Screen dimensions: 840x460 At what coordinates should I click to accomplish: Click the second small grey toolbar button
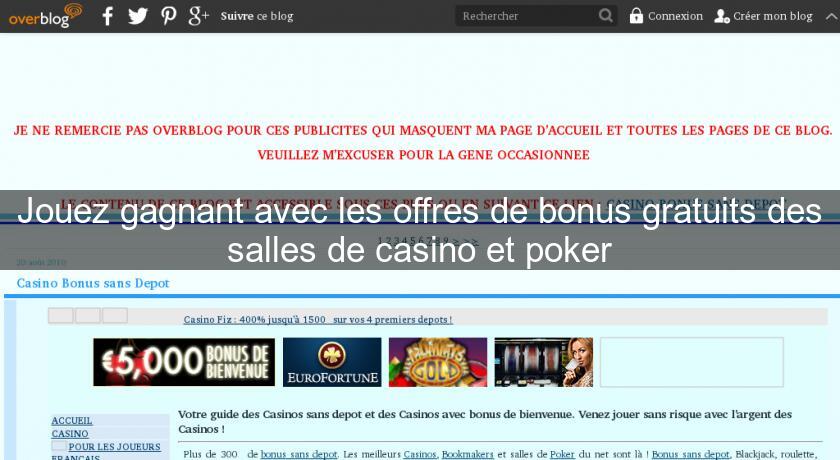click(x=88, y=315)
